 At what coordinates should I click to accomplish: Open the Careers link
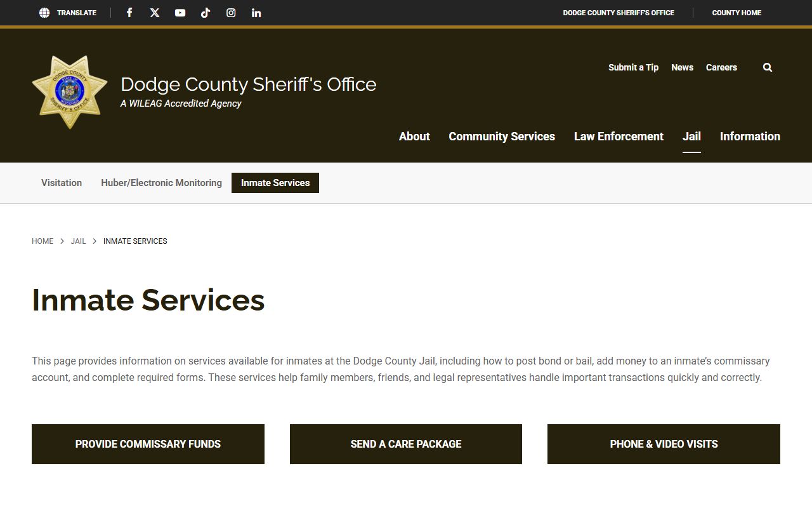(x=721, y=67)
